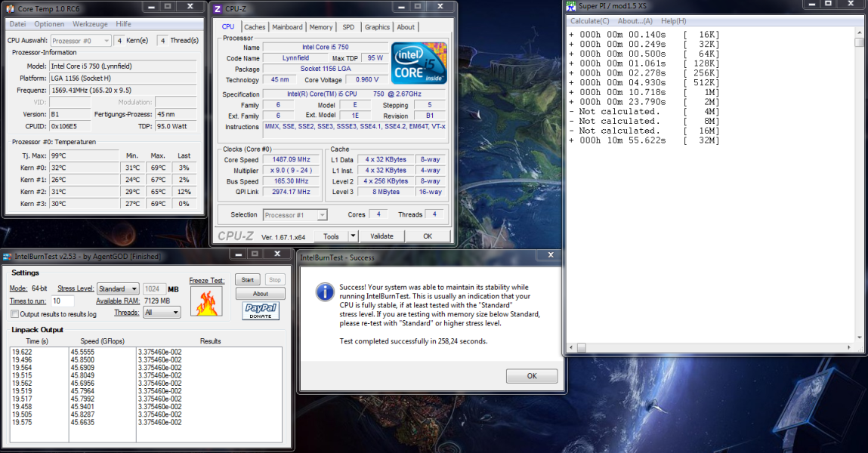Click the Tj. Max 99°C value
Image resolution: width=868 pixels, height=453 pixels.
pyautogui.click(x=84, y=156)
